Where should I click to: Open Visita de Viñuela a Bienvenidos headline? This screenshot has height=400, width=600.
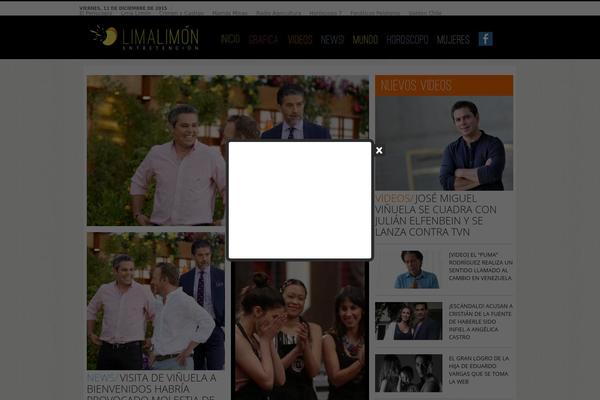coord(152,387)
